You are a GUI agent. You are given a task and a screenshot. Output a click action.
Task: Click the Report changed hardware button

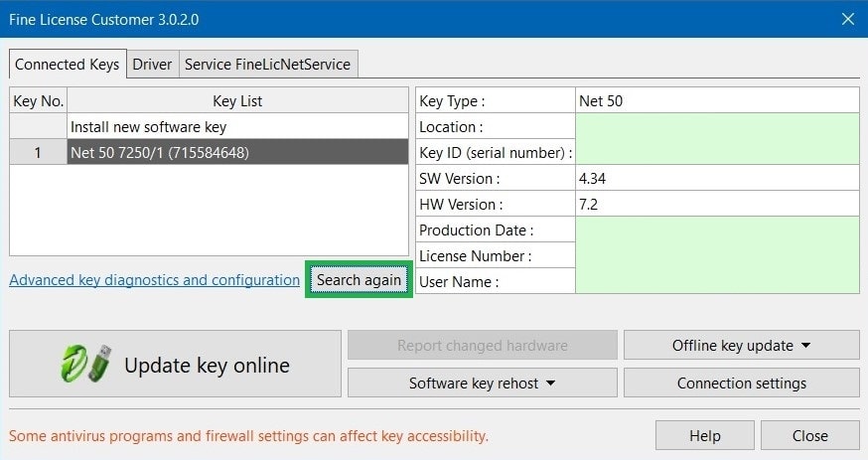[482, 346]
